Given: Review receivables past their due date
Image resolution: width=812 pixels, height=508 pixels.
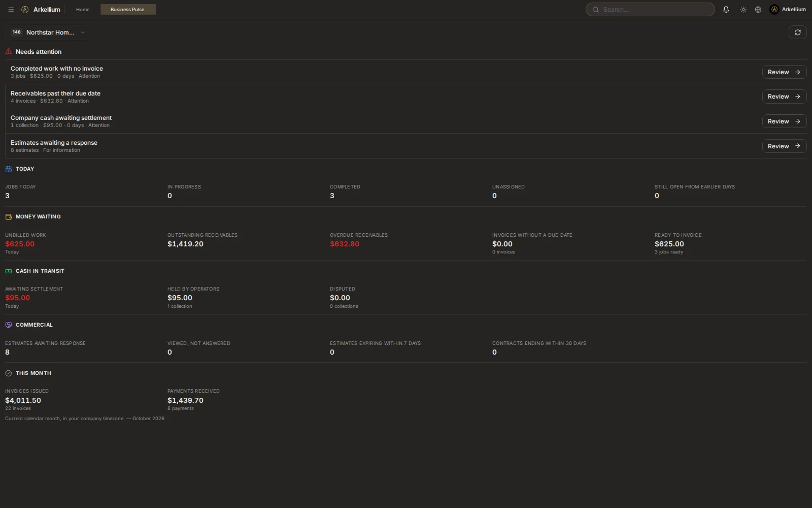Looking at the screenshot, I should 784,97.
